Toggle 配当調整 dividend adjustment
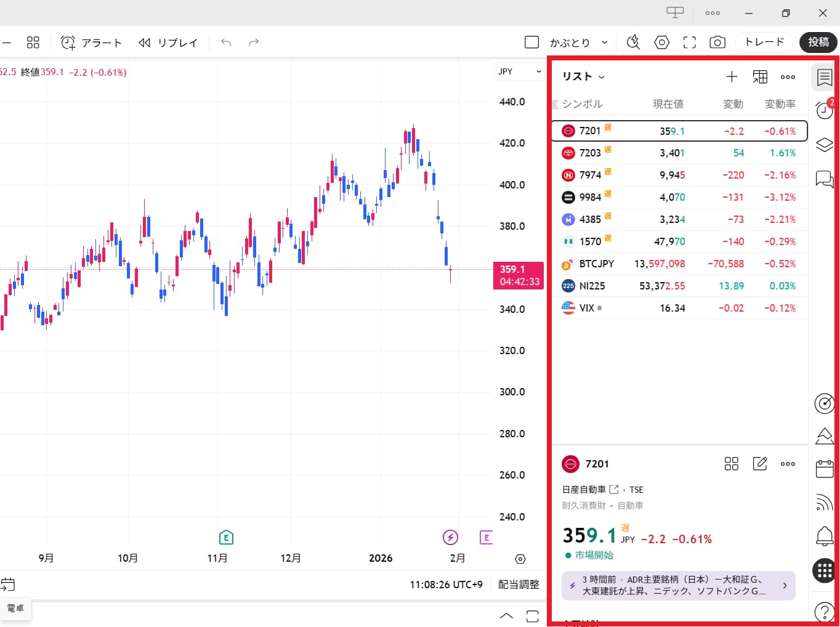The image size is (840, 627). 519,585
